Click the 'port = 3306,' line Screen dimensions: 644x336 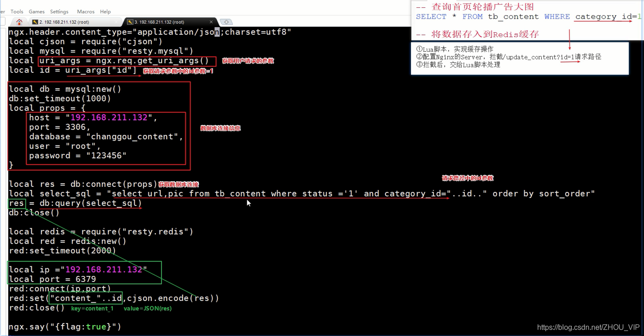click(60, 127)
